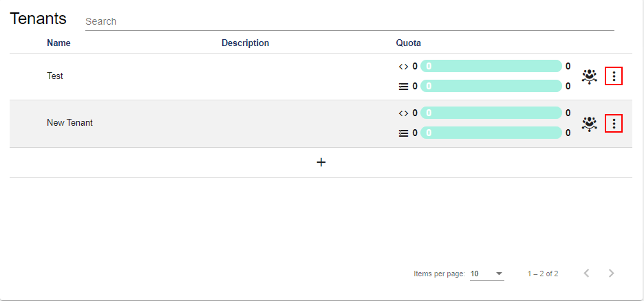644x301 pixels.
Task: Click the stacked lines quota icon in New Tenant row
Action: click(403, 133)
